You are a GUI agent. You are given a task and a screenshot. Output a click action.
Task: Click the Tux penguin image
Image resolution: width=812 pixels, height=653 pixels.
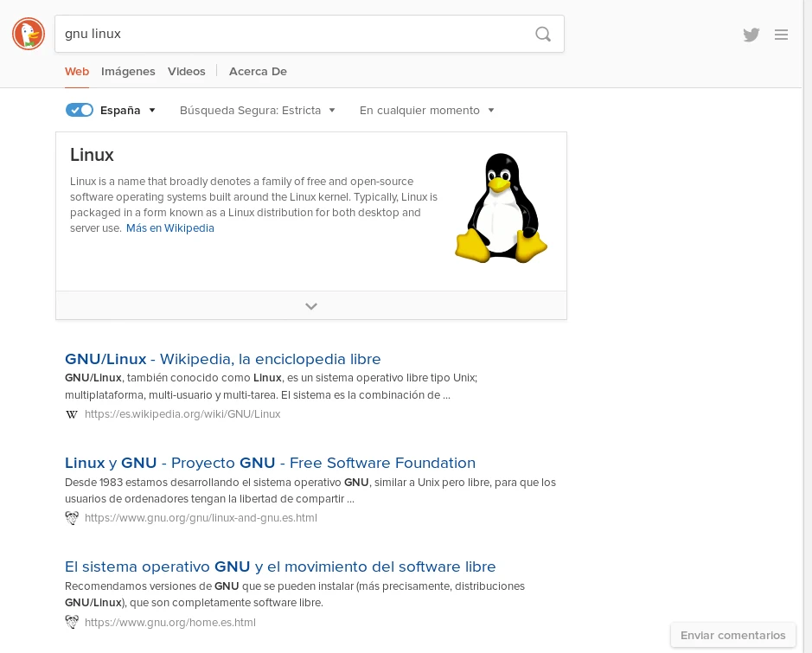pos(501,208)
